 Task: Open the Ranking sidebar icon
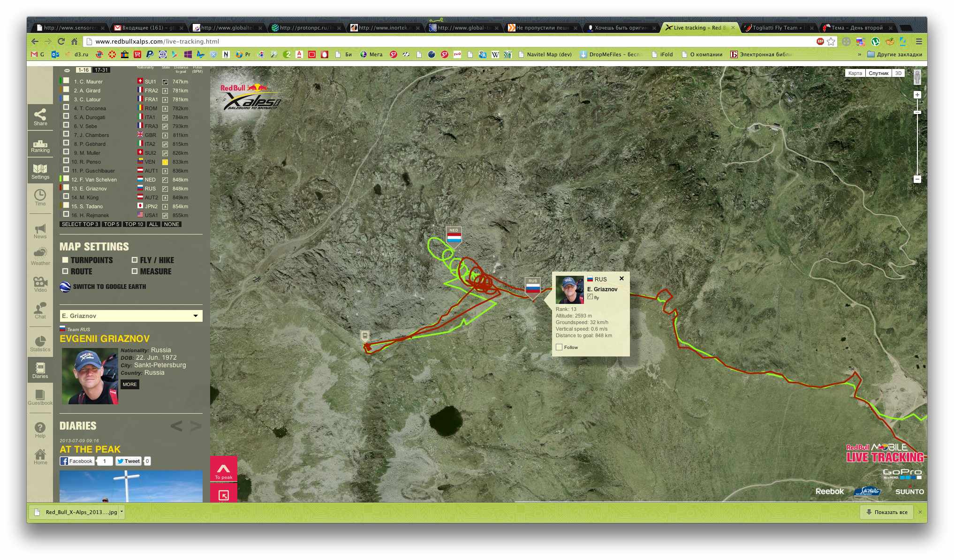tap(40, 146)
